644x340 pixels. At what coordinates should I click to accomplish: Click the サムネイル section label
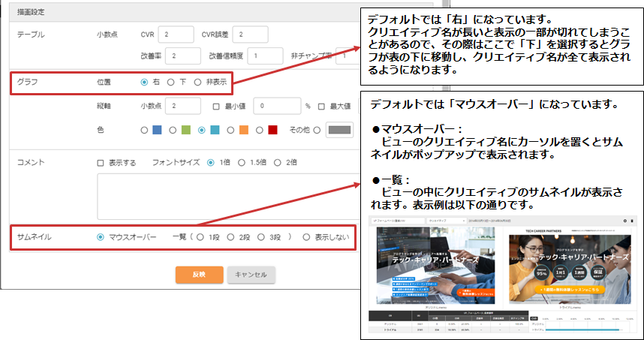pyautogui.click(x=34, y=237)
